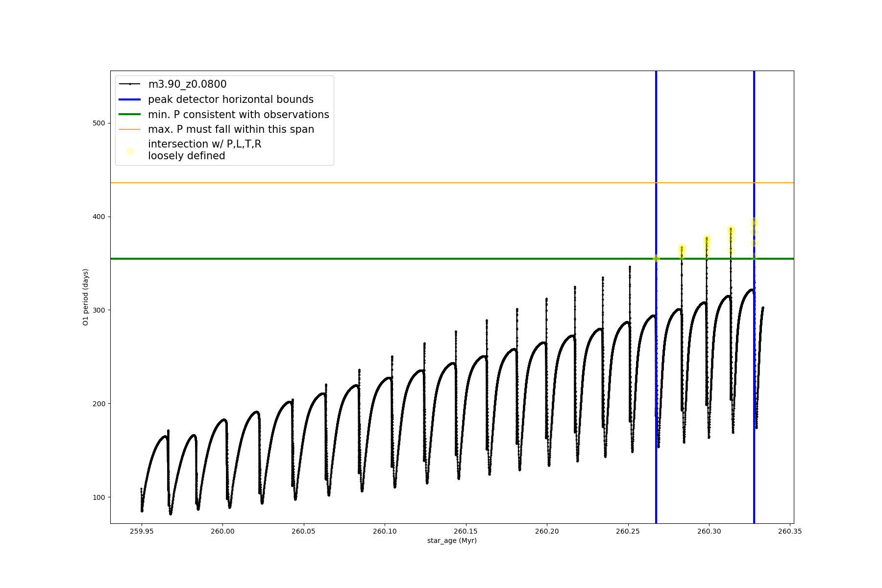Click the green line sample in legend
Screen dimensions: 882x588
coord(130,115)
